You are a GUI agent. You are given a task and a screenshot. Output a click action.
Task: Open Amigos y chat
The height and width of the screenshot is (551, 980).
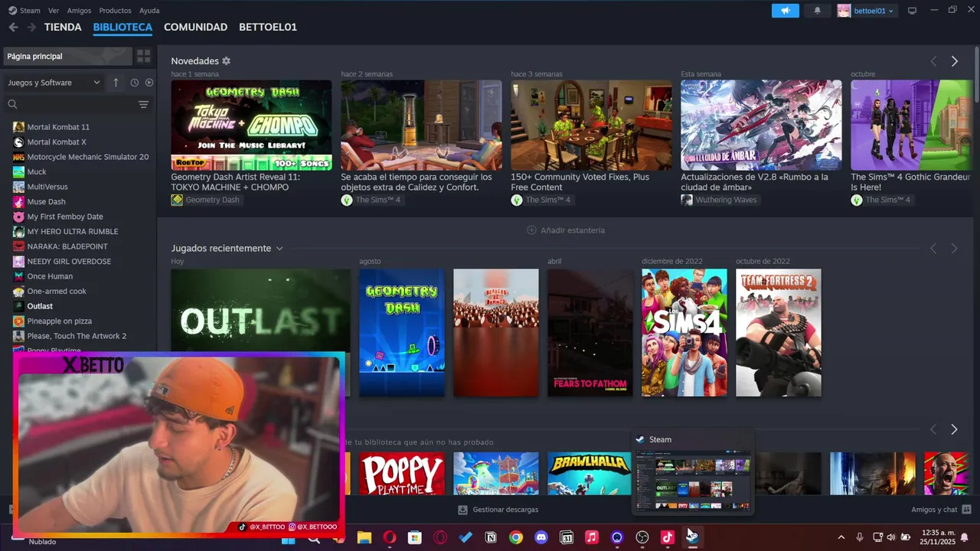click(941, 510)
